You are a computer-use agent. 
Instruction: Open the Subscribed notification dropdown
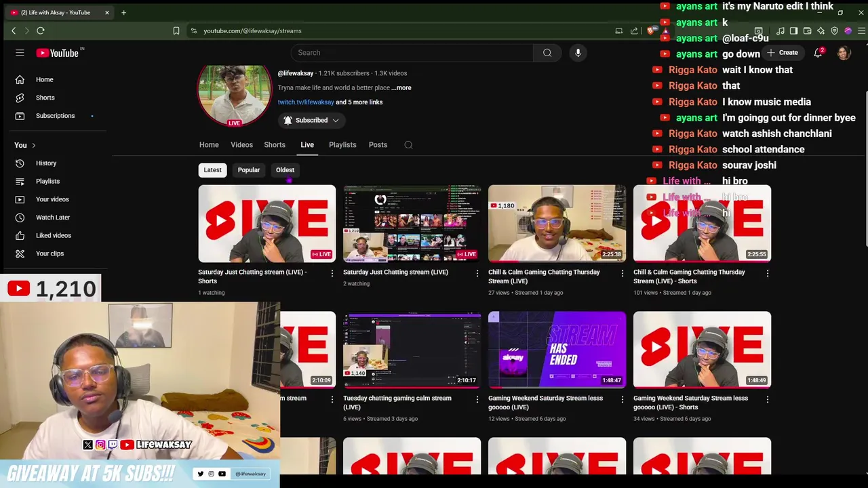coord(311,121)
